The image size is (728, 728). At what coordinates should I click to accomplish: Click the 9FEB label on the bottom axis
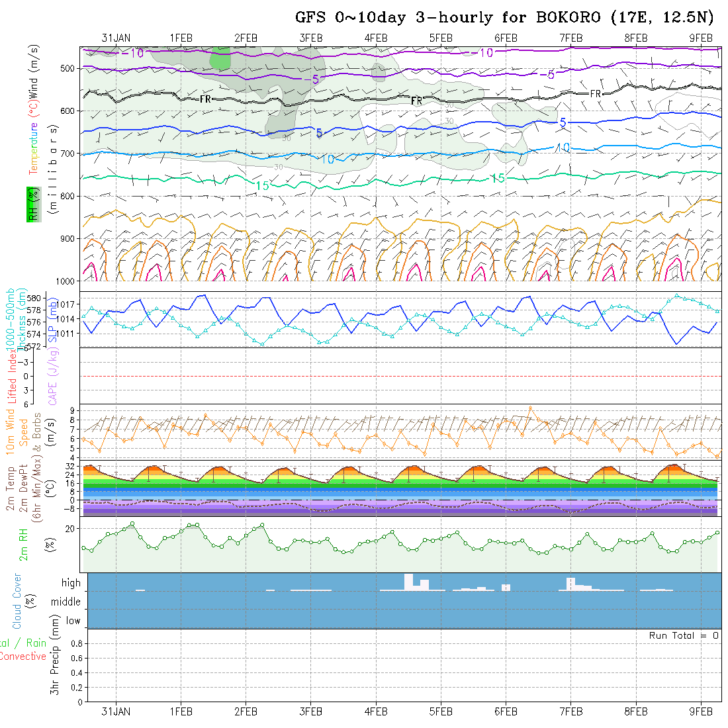pyautogui.click(x=701, y=711)
